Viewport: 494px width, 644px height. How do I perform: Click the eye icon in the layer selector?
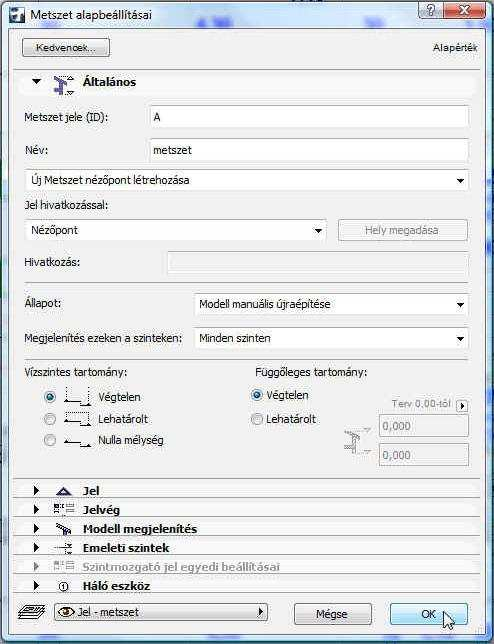pyautogui.click(x=66, y=612)
